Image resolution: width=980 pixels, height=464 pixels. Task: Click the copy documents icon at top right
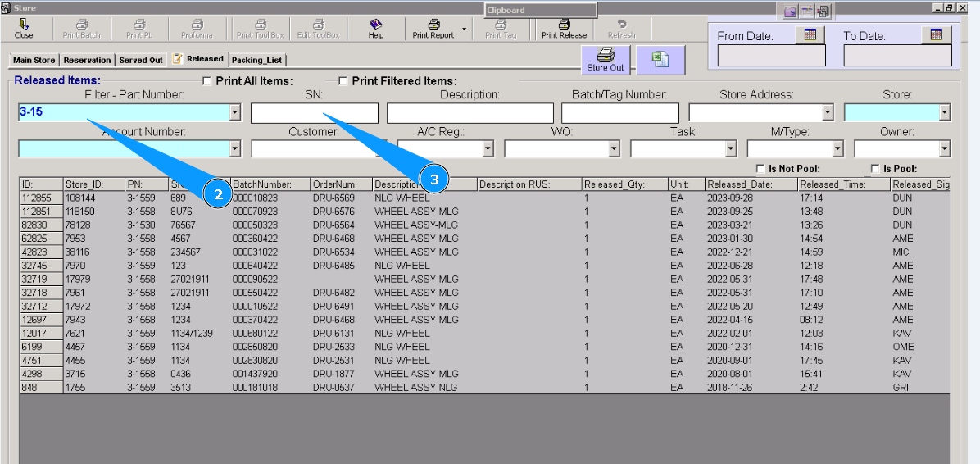point(823,11)
